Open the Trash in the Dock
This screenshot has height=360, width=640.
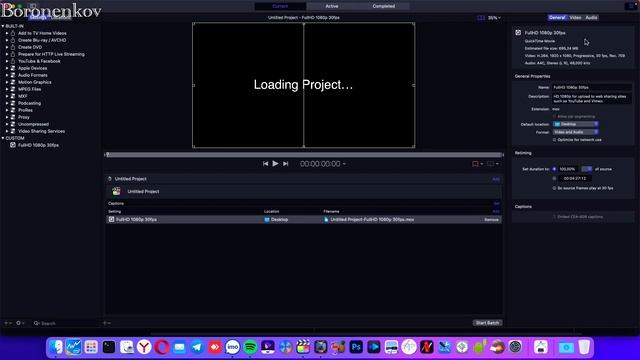[x=584, y=347]
